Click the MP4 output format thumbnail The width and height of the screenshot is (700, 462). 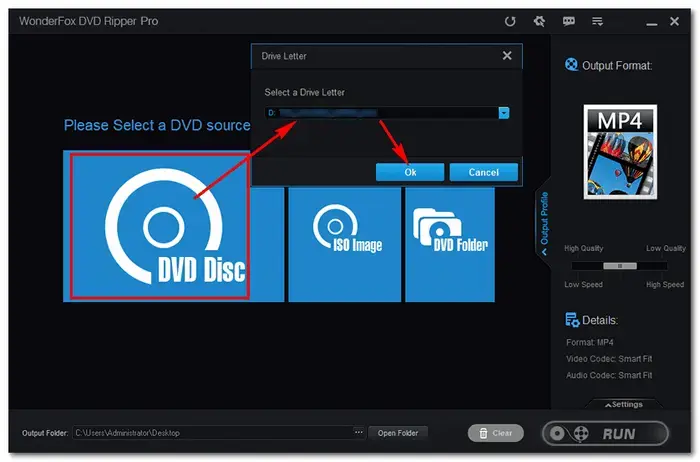pos(620,152)
